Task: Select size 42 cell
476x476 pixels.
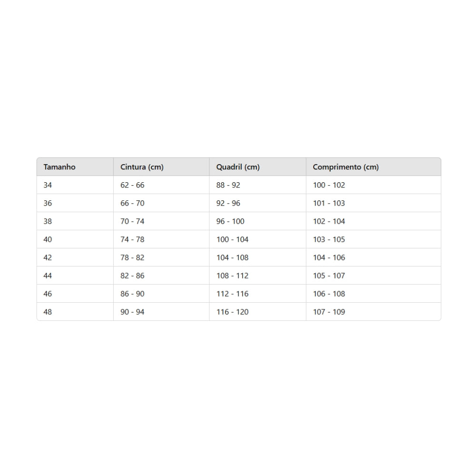Action: point(48,258)
